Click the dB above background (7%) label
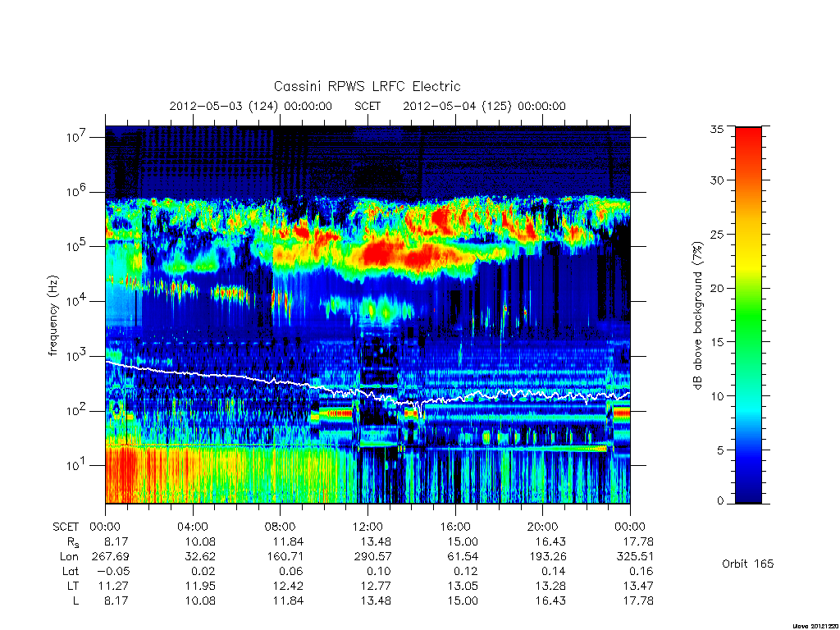This screenshot has width=840, height=630. click(x=697, y=316)
